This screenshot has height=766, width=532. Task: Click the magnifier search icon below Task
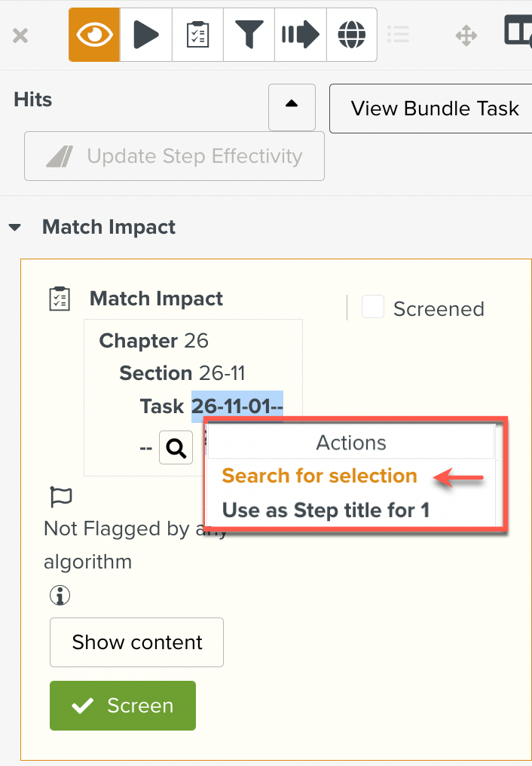(x=176, y=447)
